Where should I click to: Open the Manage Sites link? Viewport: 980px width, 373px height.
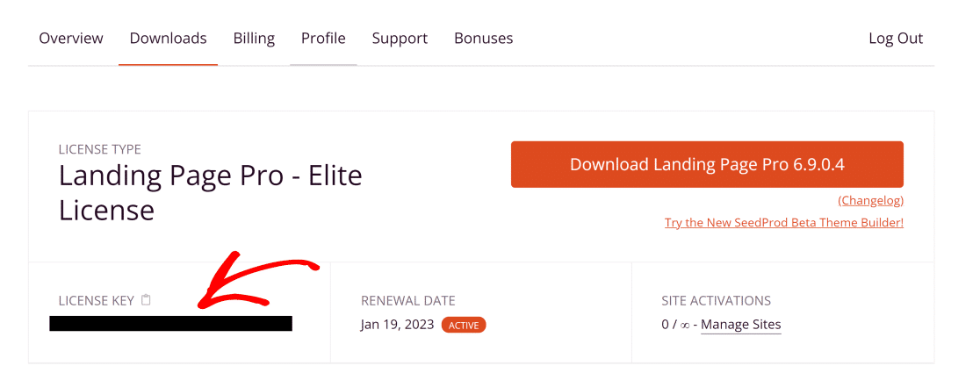(x=740, y=325)
